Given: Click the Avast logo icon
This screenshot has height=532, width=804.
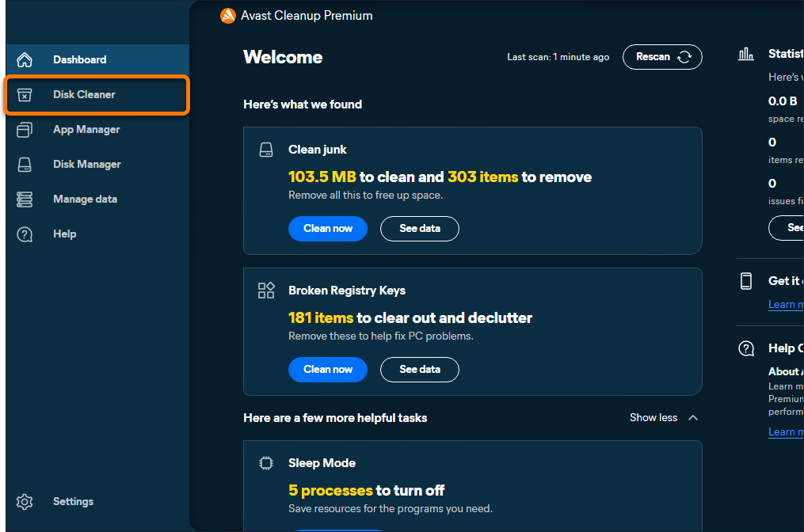Looking at the screenshot, I should pyautogui.click(x=227, y=16).
